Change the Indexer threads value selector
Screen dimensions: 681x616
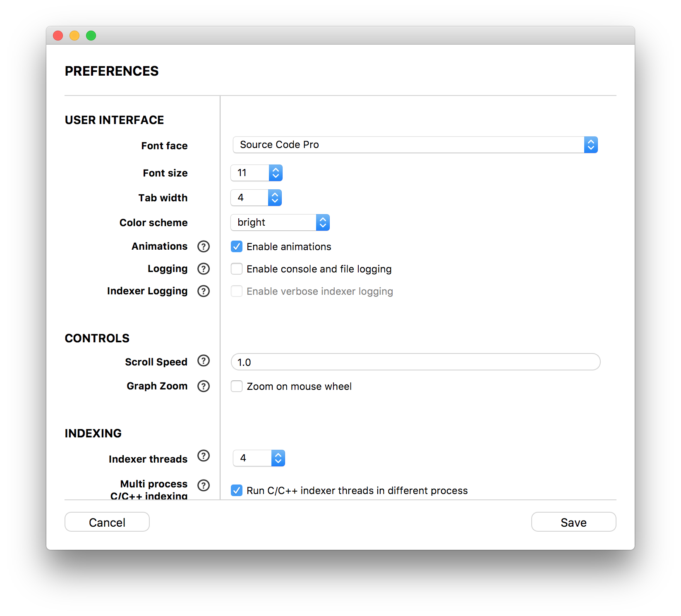[x=259, y=458]
